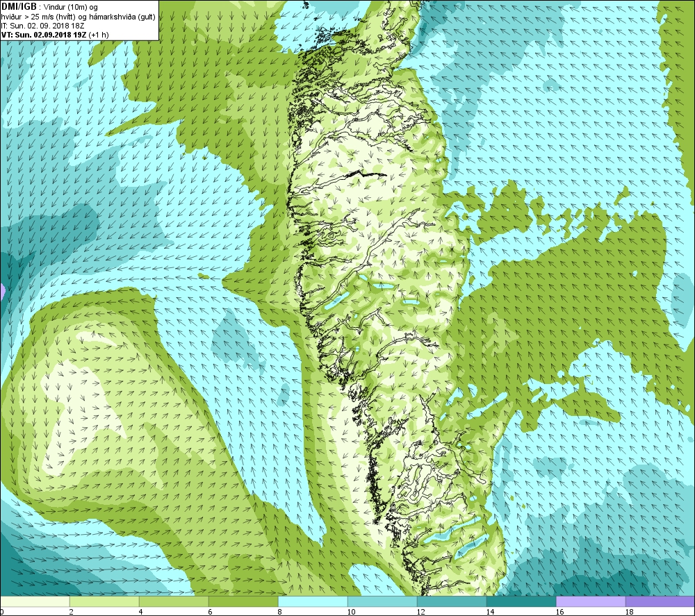Click the 10–12 m/s turquoise color segment
The image size is (695, 616).
(x=382, y=601)
